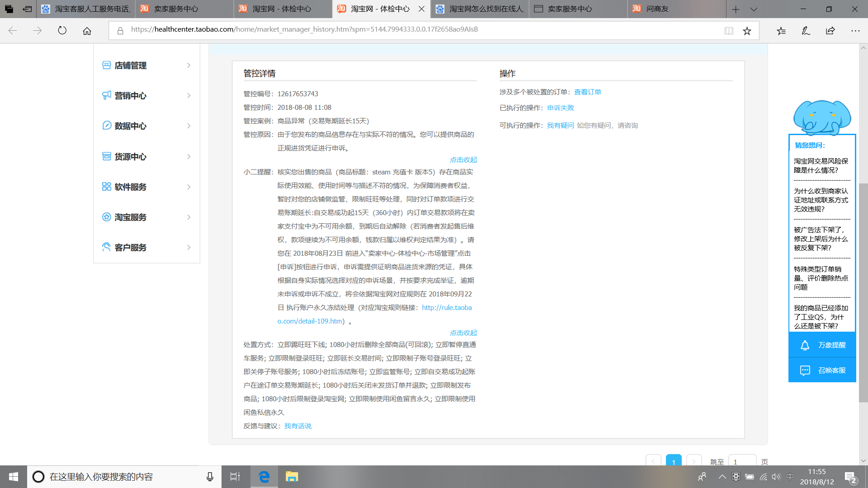
Task: Open question 淘宝网交易风险保障是什么情况
Action: coord(821,165)
